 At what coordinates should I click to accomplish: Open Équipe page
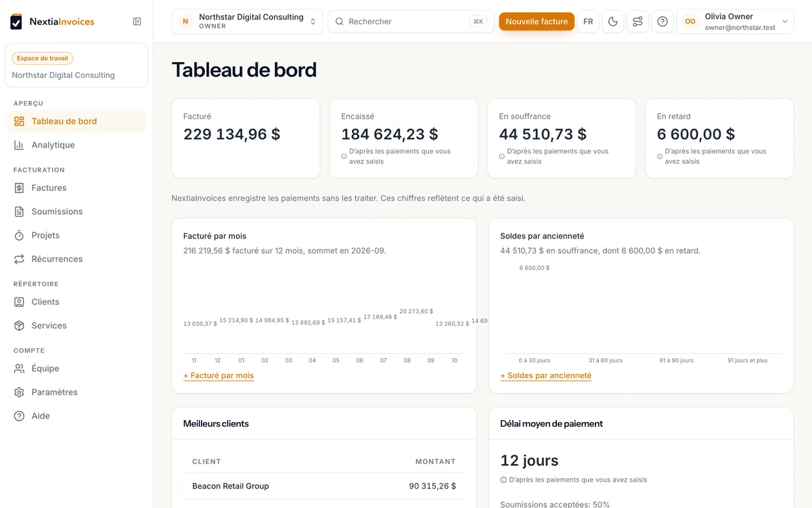pos(76,368)
